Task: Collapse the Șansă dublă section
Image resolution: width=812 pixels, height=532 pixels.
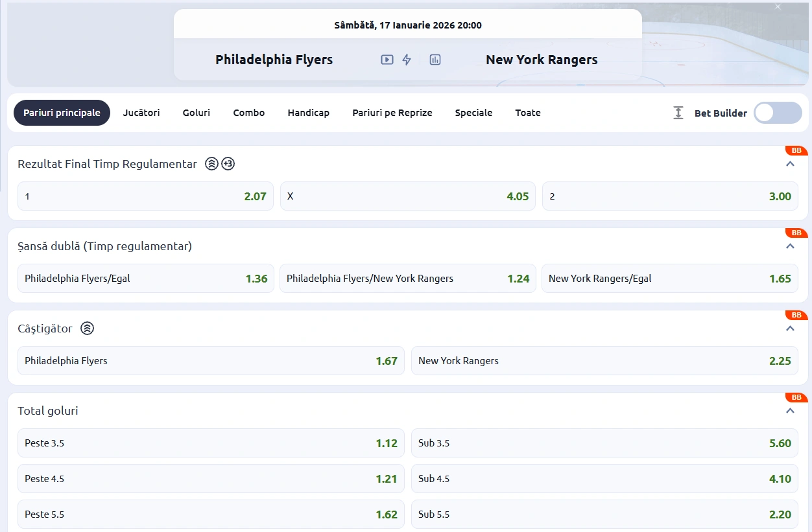Action: click(x=790, y=246)
